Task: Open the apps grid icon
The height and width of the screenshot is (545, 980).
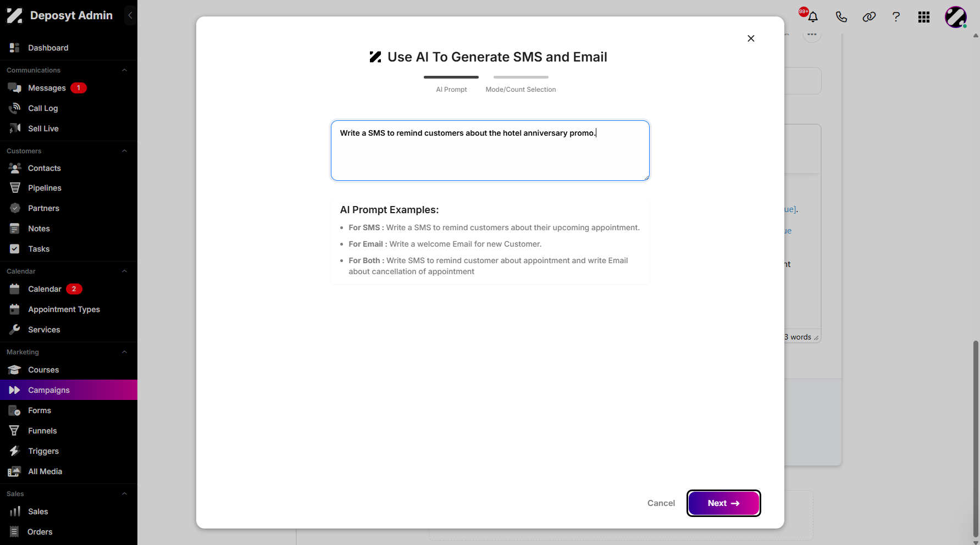Action: point(924,17)
